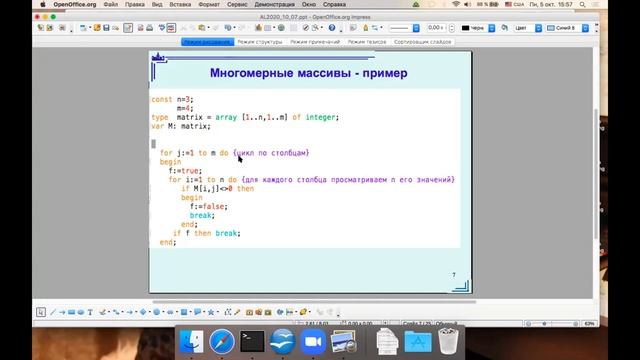The image size is (640, 360).
Task: Expand the New document dropdown arrow
Action: point(90,28)
